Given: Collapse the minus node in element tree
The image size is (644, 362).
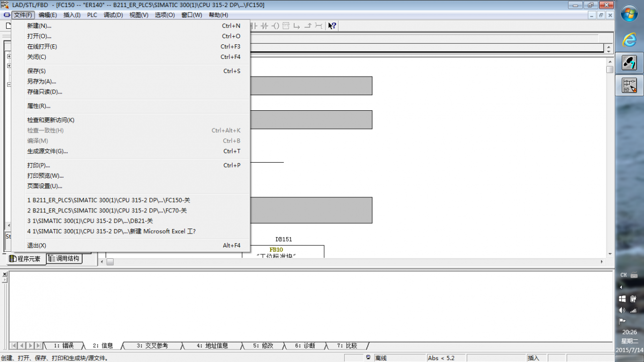Looking at the screenshot, I should [9, 85].
